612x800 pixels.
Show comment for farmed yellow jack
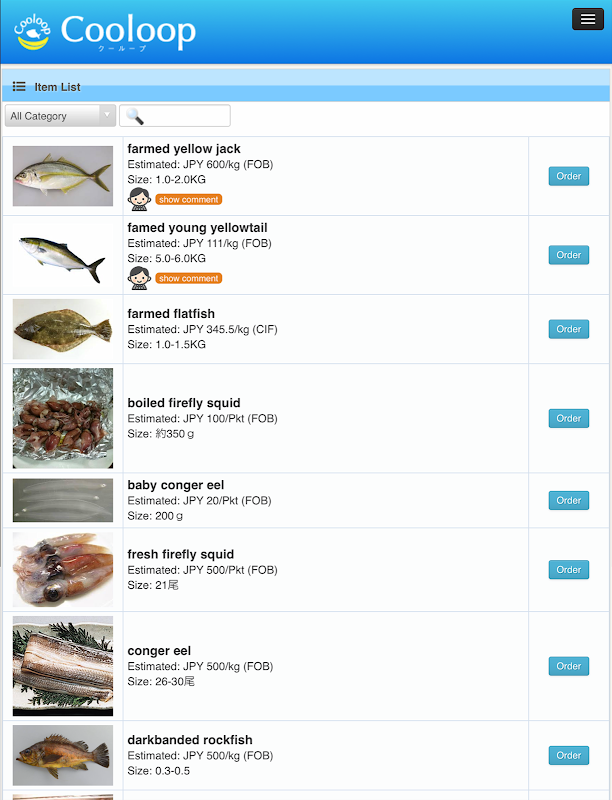tap(189, 200)
